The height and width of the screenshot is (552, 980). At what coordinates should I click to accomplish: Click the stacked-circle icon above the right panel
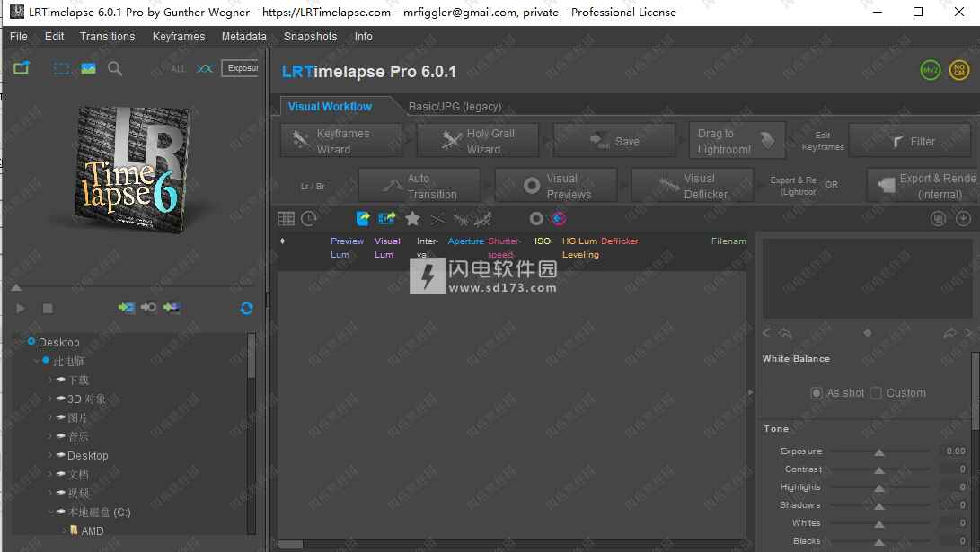point(938,218)
